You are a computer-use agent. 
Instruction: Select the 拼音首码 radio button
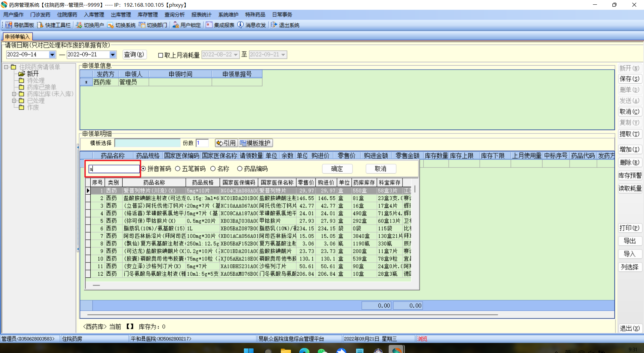(x=143, y=169)
